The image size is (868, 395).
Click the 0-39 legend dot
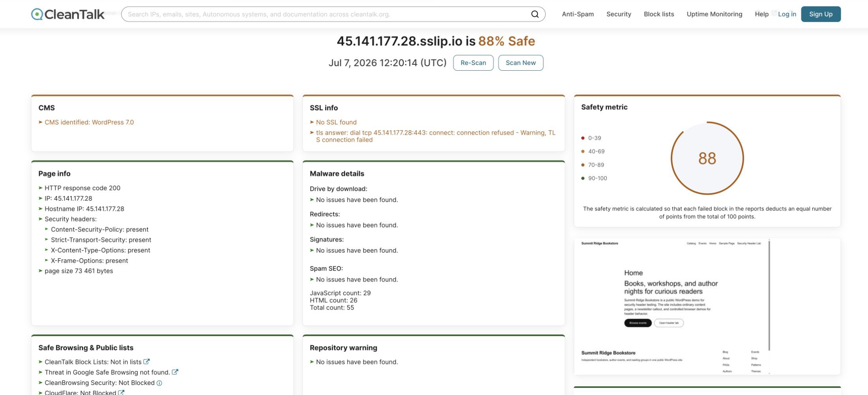click(583, 138)
